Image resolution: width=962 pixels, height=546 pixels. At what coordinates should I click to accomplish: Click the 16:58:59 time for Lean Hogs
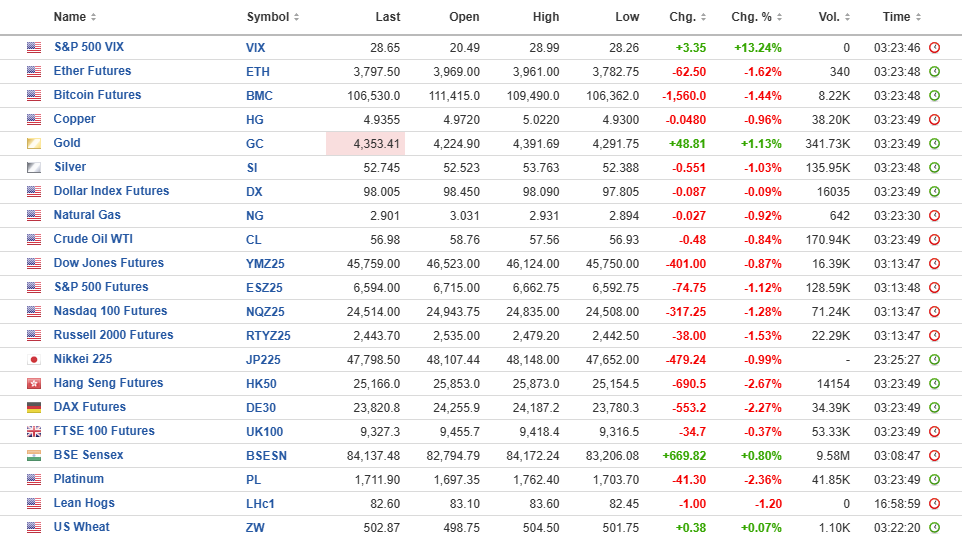pos(897,504)
